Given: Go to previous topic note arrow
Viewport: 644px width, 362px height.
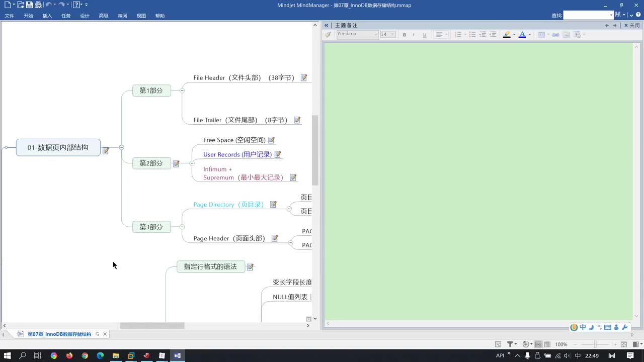Looking at the screenshot, I should coord(607,25).
